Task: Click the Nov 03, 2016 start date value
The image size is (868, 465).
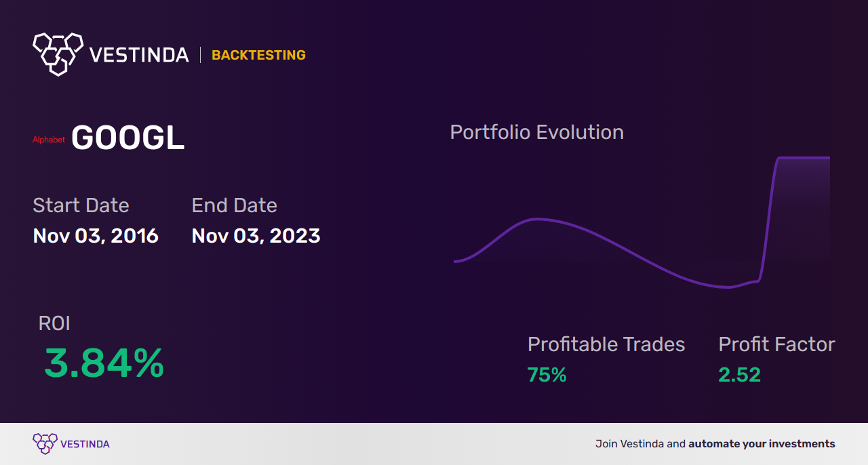Action: [96, 236]
